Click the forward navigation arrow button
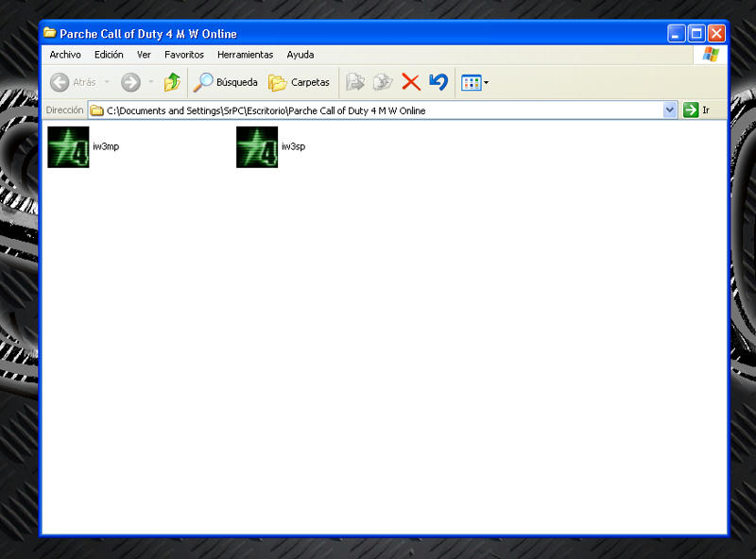 click(130, 82)
